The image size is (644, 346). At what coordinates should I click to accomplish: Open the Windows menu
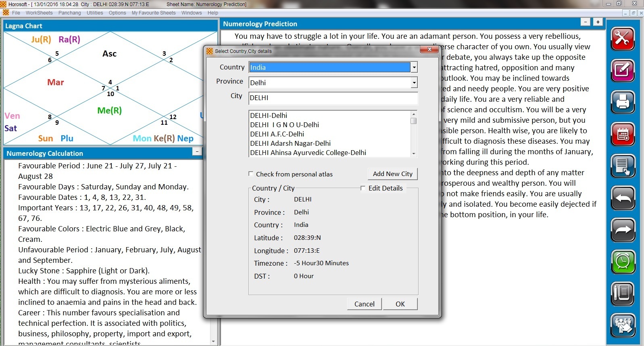coord(192,13)
